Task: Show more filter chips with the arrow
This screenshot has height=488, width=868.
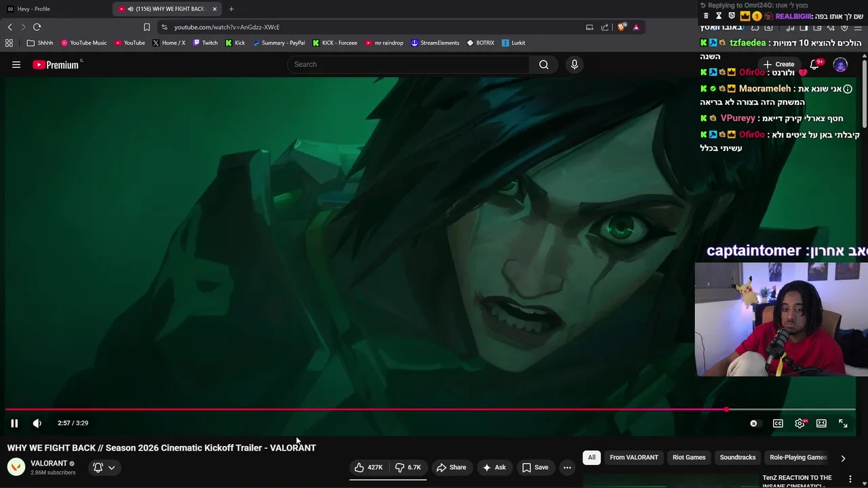Action: coord(843,458)
